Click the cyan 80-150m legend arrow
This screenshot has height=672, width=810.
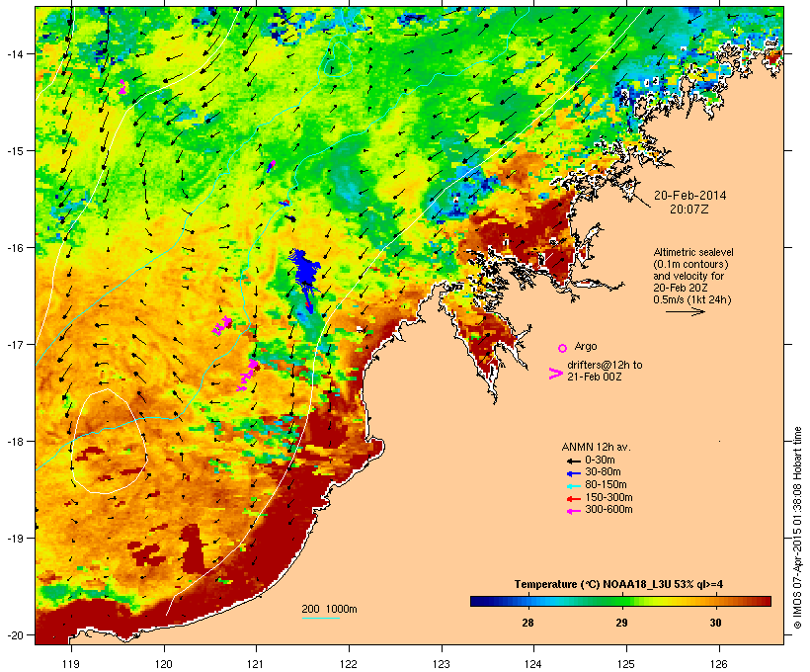point(573,486)
